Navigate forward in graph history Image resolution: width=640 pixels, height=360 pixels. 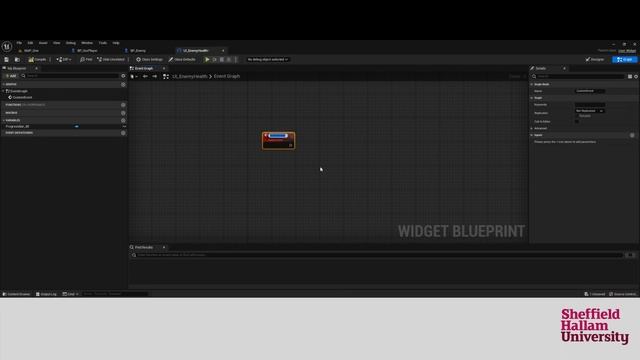pyautogui.click(x=155, y=76)
